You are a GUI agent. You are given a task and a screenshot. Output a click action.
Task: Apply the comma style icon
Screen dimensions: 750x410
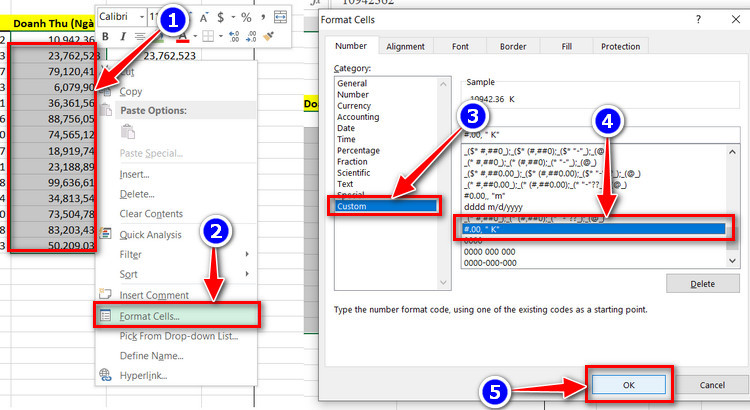(263, 18)
